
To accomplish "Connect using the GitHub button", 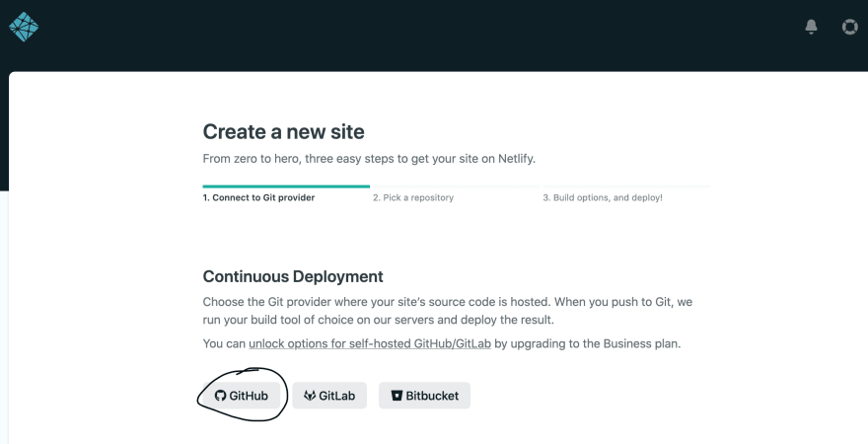I will [x=242, y=396].
